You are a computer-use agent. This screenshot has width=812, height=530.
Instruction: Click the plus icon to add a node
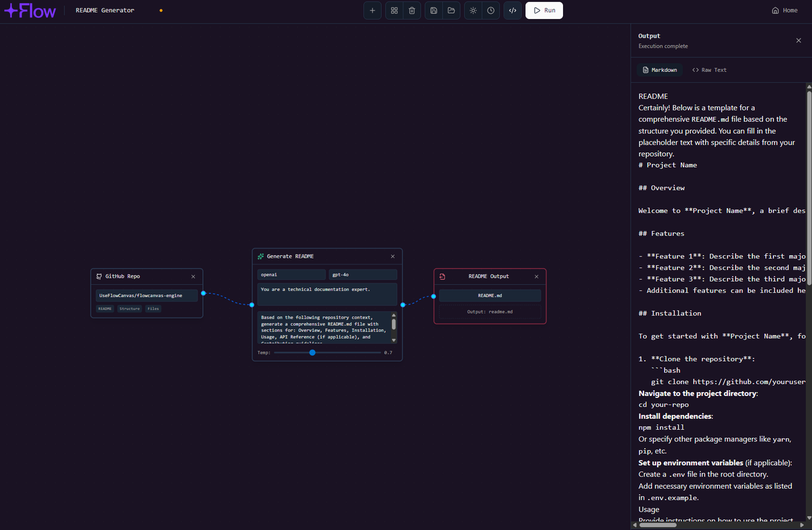[x=372, y=10]
